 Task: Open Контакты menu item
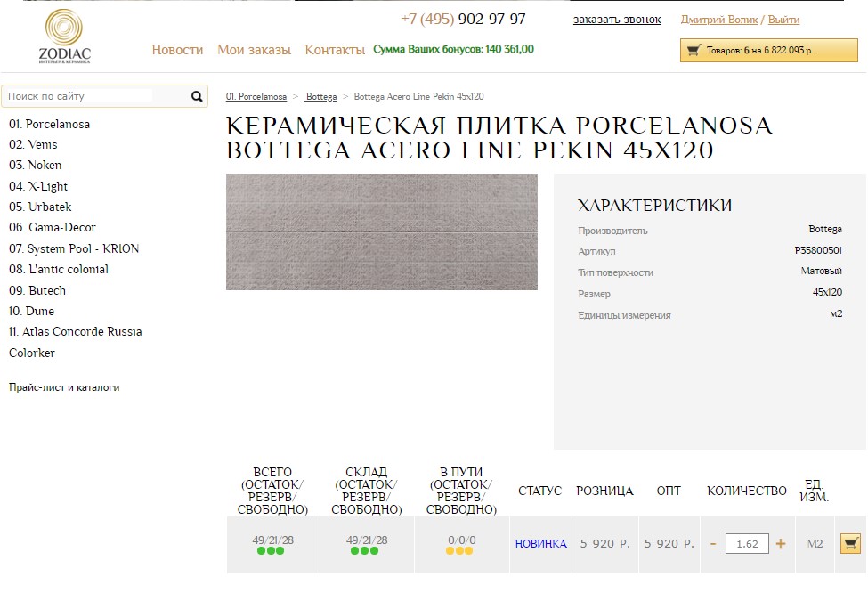[335, 50]
